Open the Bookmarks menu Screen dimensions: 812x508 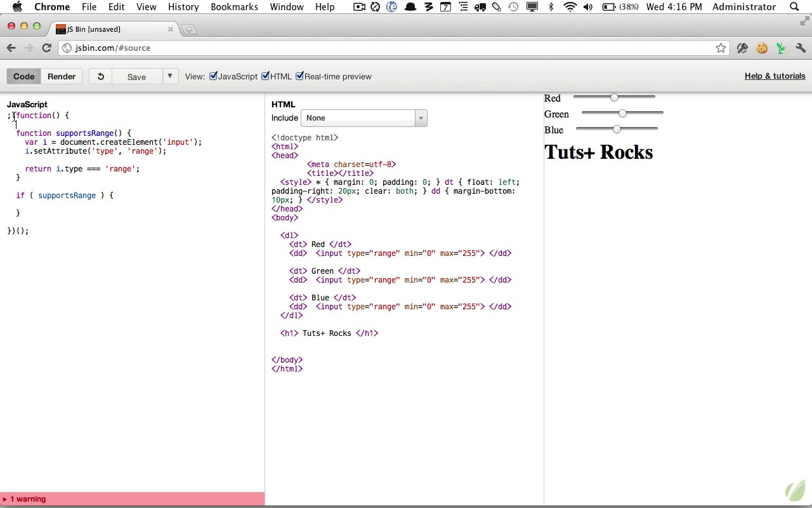tap(234, 7)
